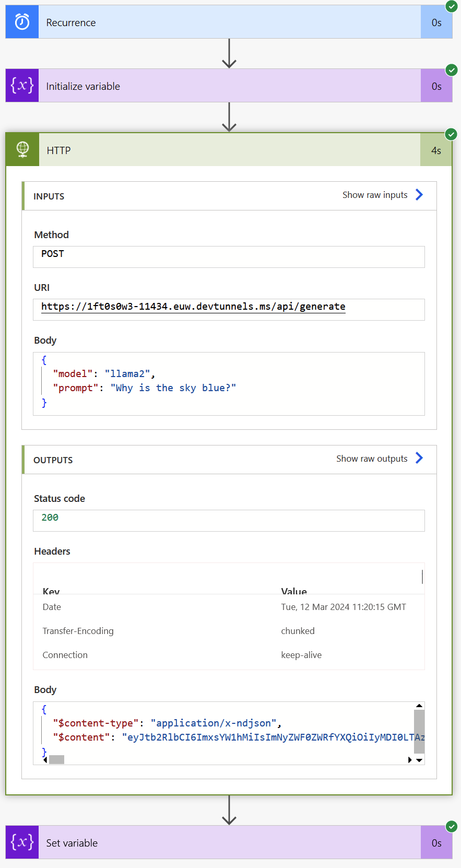Click the chevron next to Show raw outputs
461x868 pixels.
419,458
